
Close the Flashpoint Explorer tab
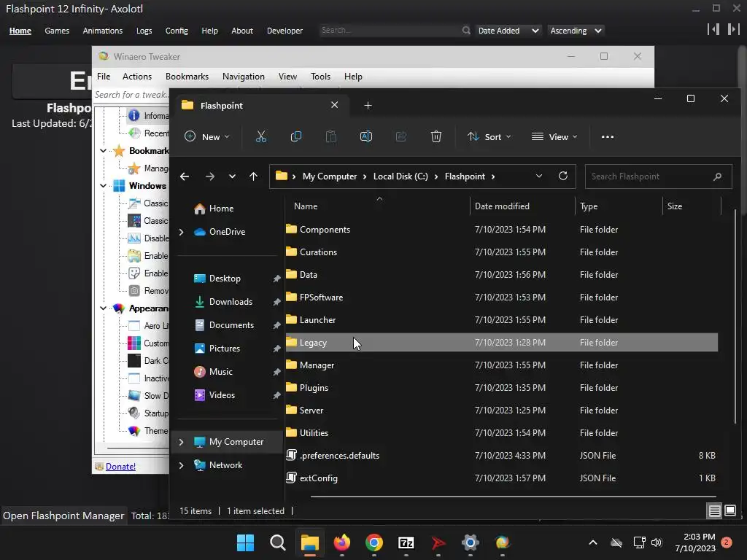click(334, 105)
